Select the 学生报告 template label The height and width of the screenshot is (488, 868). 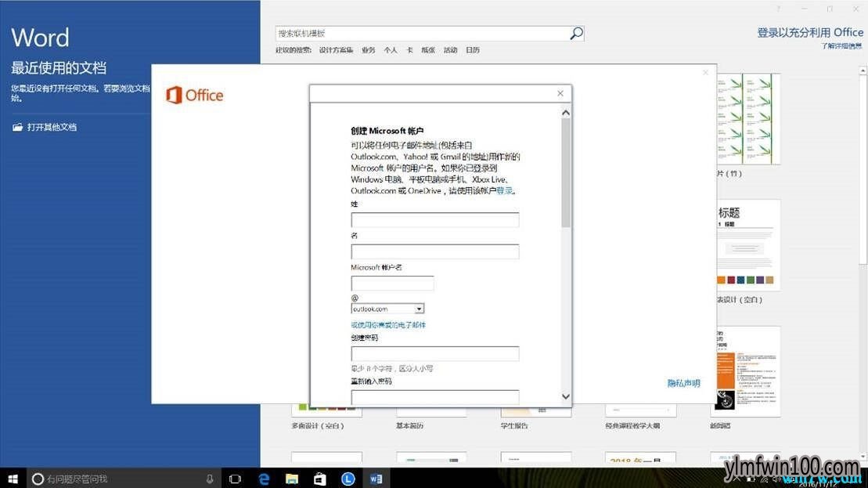tap(514, 426)
